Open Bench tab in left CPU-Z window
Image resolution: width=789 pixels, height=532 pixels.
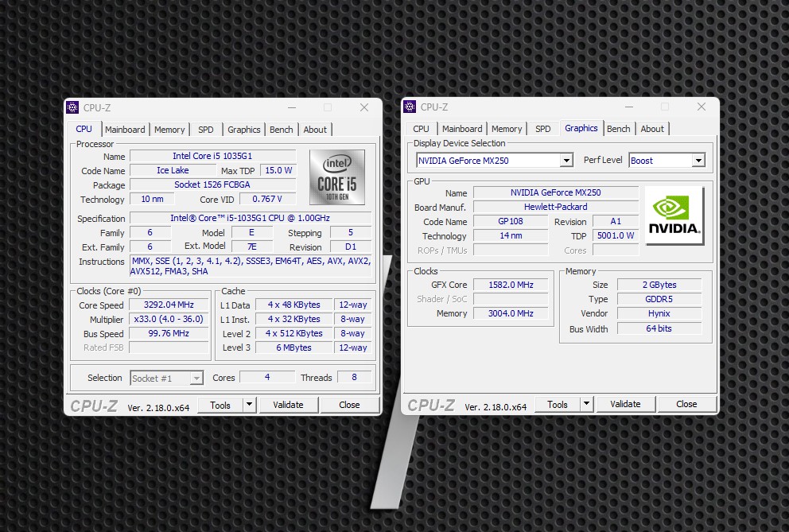click(282, 130)
